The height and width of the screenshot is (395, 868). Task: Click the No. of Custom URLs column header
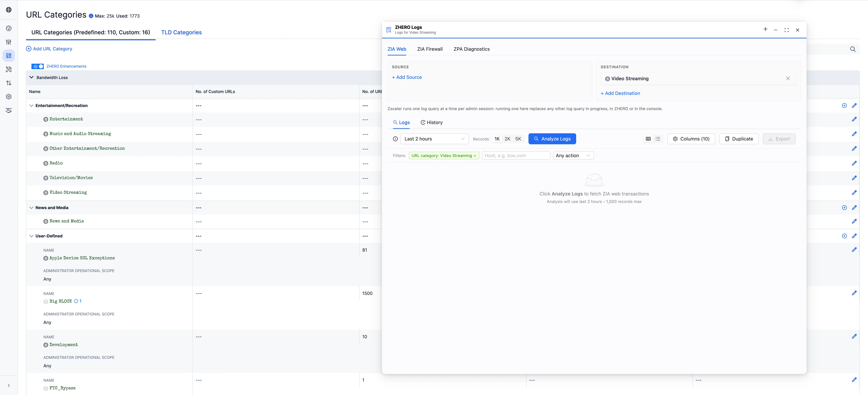pos(215,92)
